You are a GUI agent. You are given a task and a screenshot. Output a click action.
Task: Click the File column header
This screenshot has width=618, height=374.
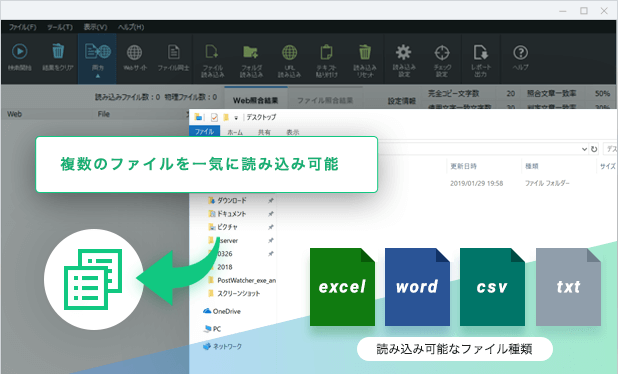pyautogui.click(x=104, y=114)
